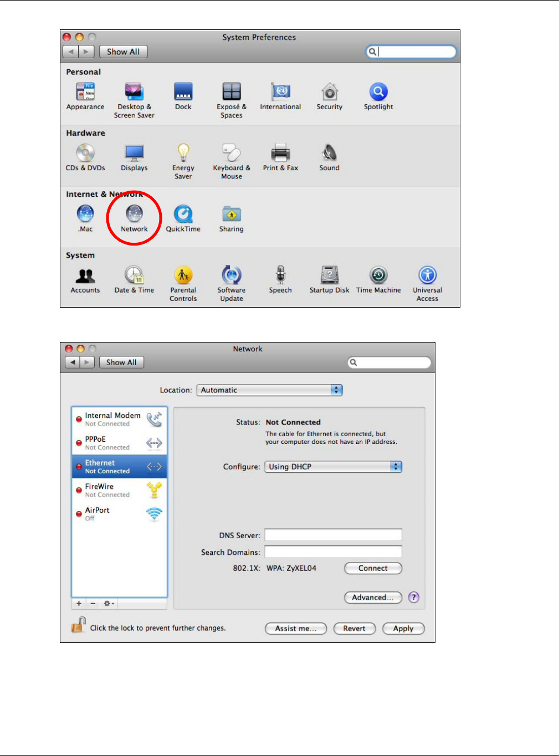
Task: Open the QuickTime preferences
Action: coord(183,218)
